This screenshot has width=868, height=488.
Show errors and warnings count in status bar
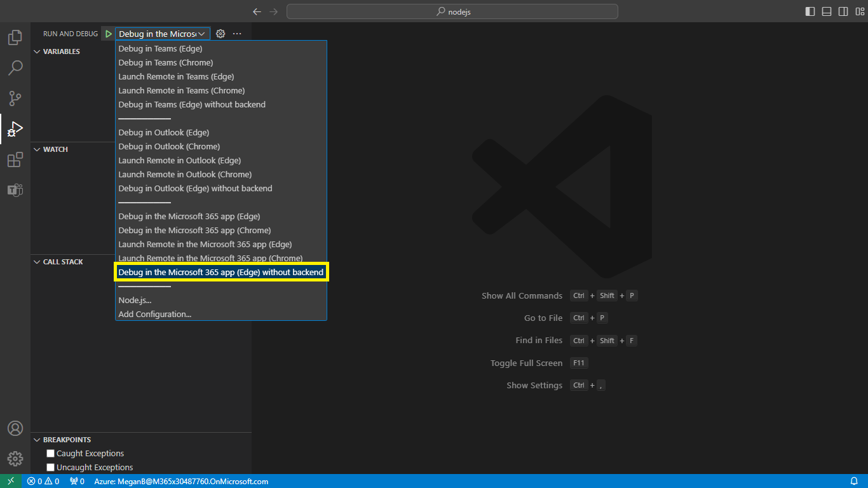click(x=43, y=481)
